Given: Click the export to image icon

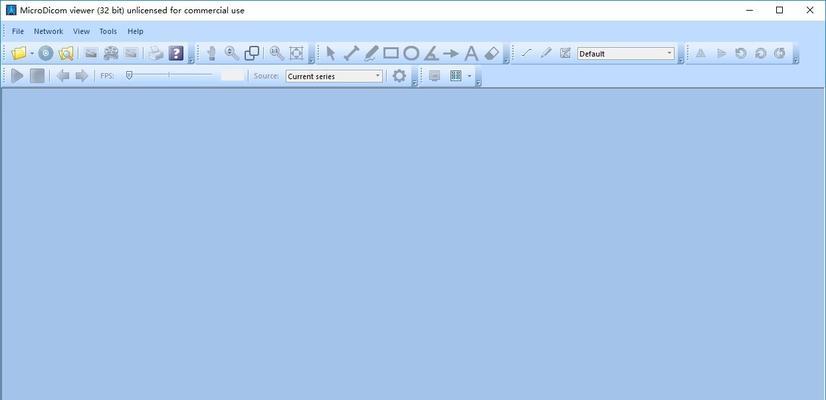Looking at the screenshot, I should [91, 53].
